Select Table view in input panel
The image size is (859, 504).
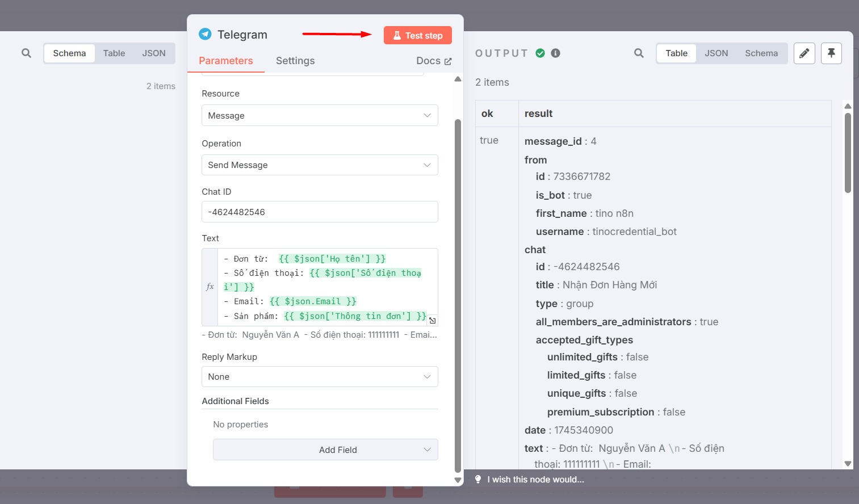tap(114, 53)
